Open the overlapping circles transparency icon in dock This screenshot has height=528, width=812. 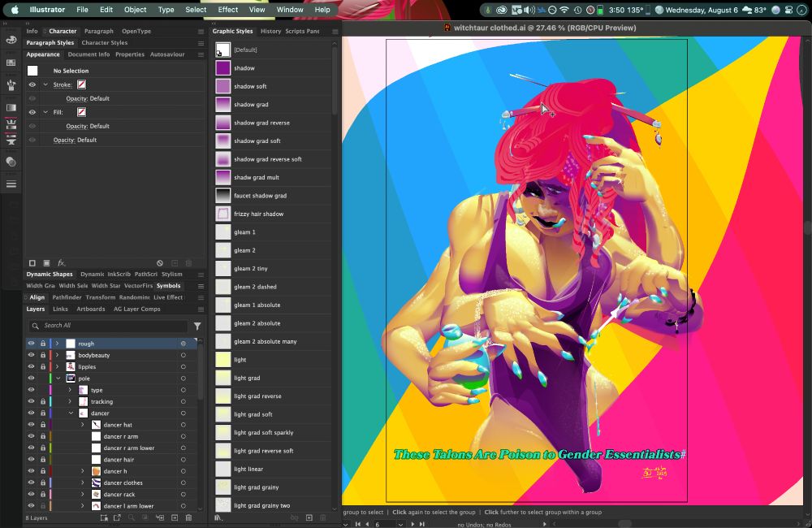[x=11, y=162]
